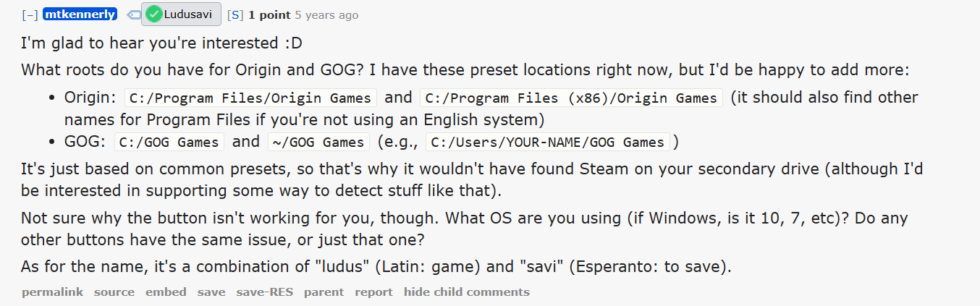The height and width of the screenshot is (306, 980).
Task: Collapse the mtkennerly comment thread
Action: pos(30,14)
